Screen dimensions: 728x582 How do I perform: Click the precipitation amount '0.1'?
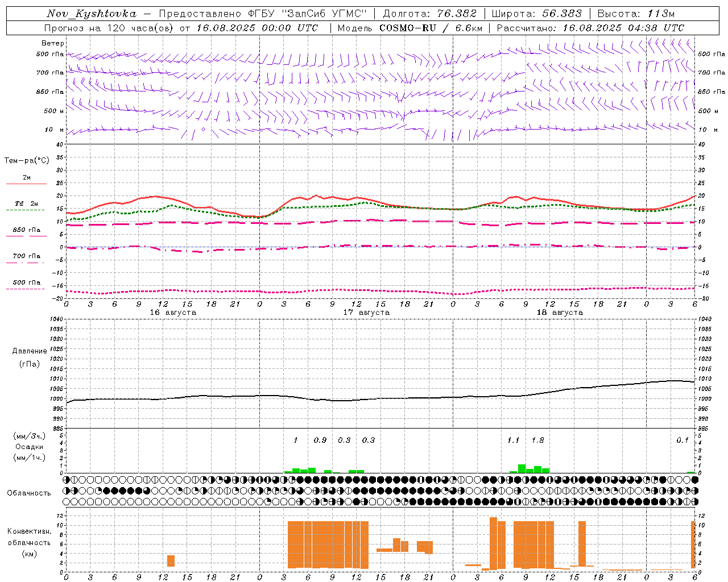[x=682, y=440]
